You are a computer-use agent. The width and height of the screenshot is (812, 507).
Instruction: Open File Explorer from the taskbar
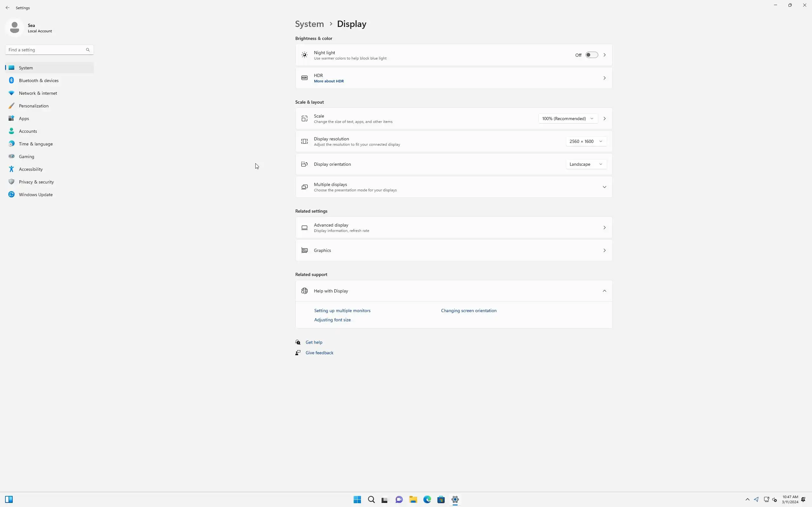[x=413, y=499]
